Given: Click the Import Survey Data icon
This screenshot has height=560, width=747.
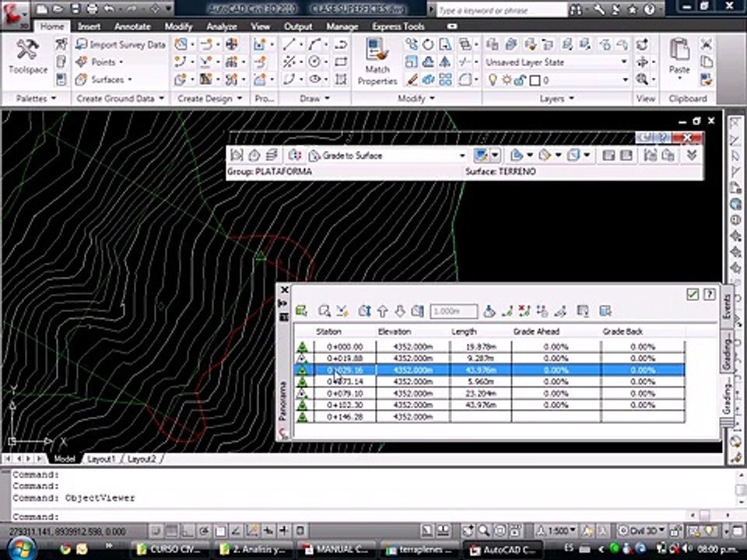Looking at the screenshot, I should [x=82, y=45].
